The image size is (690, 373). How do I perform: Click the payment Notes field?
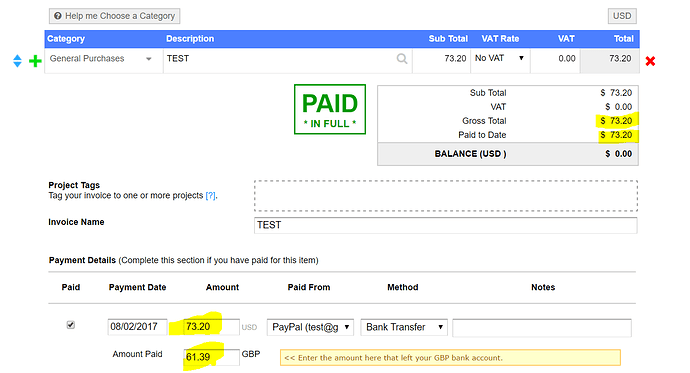click(542, 328)
